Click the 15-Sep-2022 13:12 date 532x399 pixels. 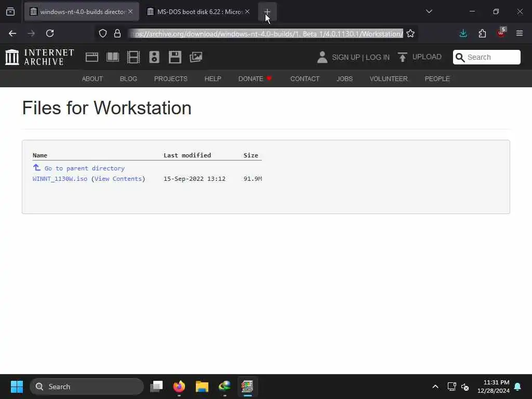[194, 179]
